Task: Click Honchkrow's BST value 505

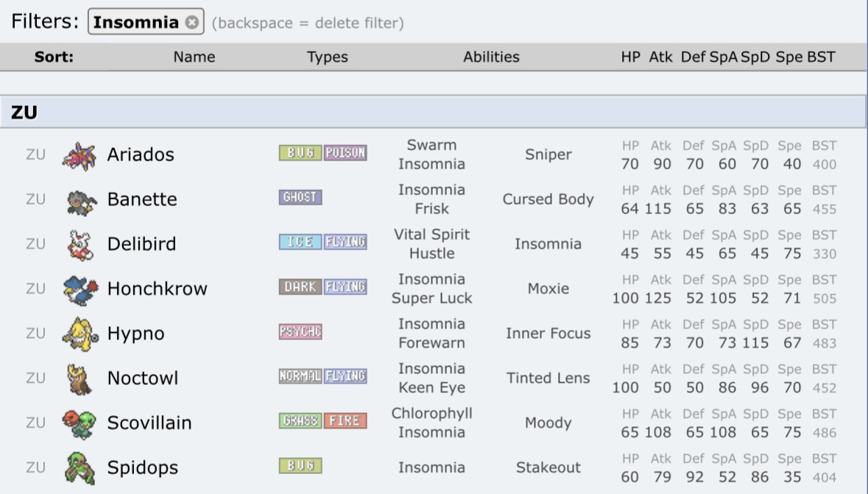Action: (x=825, y=298)
